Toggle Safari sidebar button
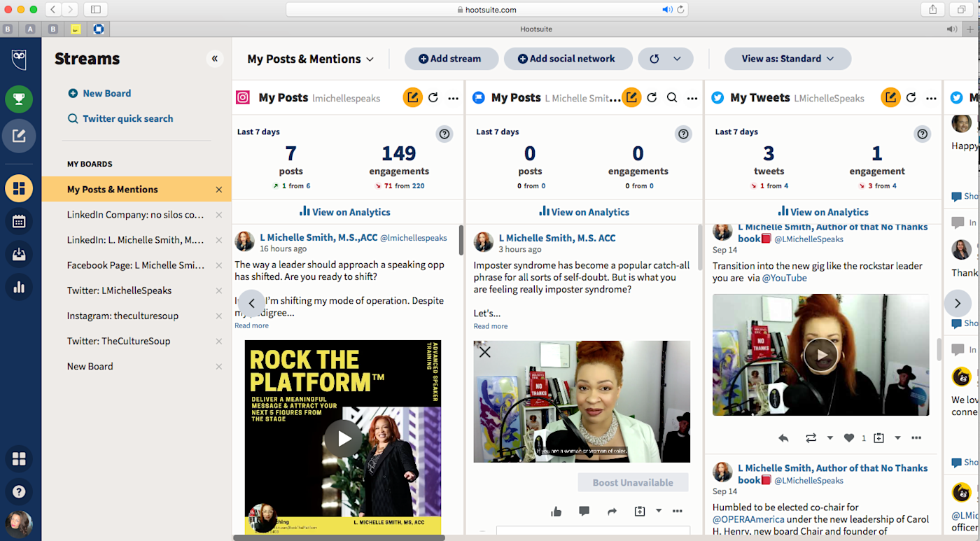Screen dimensions: 980x541 [x=95, y=10]
